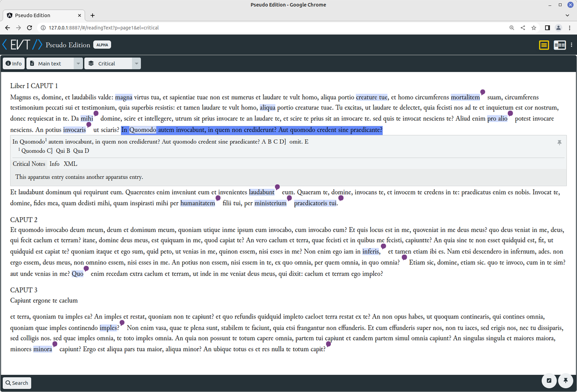Click the EVT logo
Viewport: 577px width, 392px height.
(x=22, y=45)
